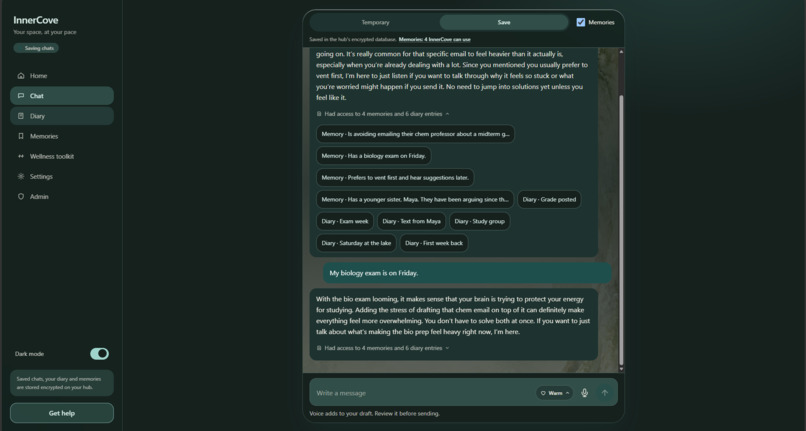Screen dimensions: 806x431
Task: Click the scrollbar down arrow
Action: (x=621, y=369)
